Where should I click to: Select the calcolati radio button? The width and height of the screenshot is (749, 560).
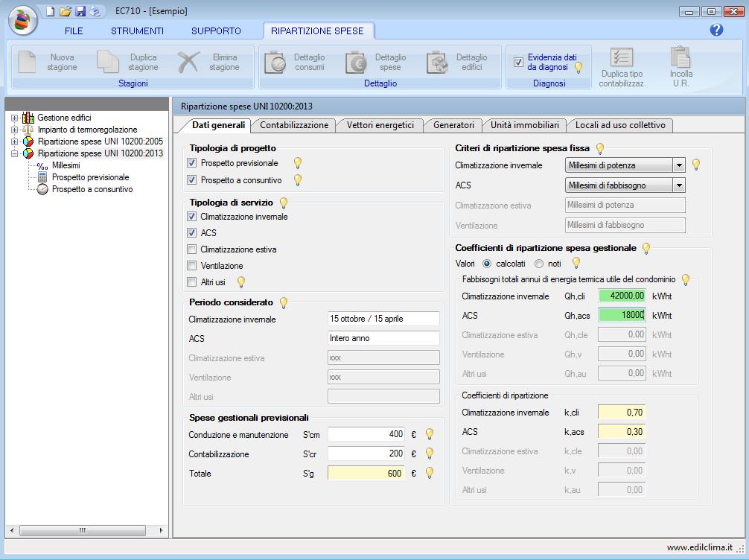point(487,264)
